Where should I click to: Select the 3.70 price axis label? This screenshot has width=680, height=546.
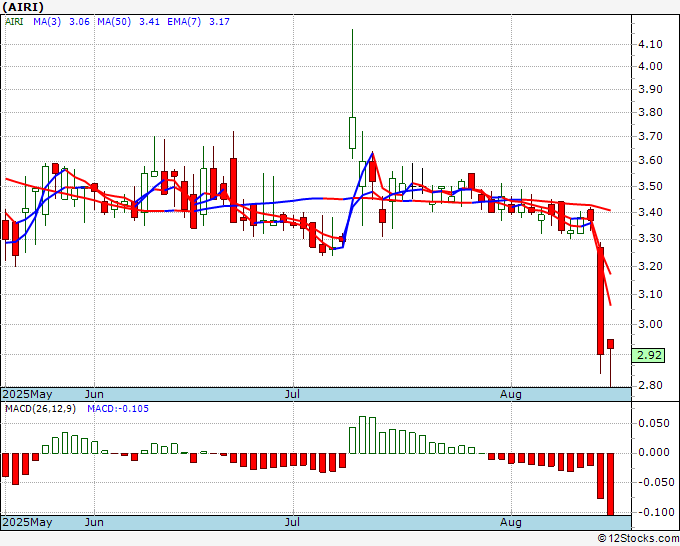point(650,136)
